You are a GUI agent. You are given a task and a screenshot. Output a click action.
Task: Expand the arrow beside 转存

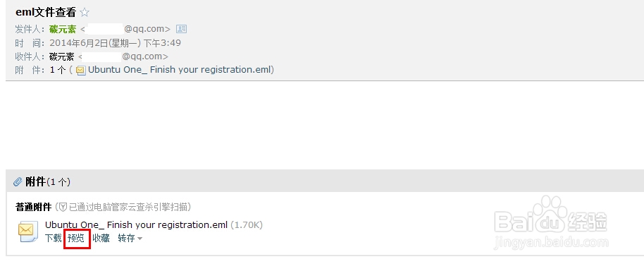140,239
